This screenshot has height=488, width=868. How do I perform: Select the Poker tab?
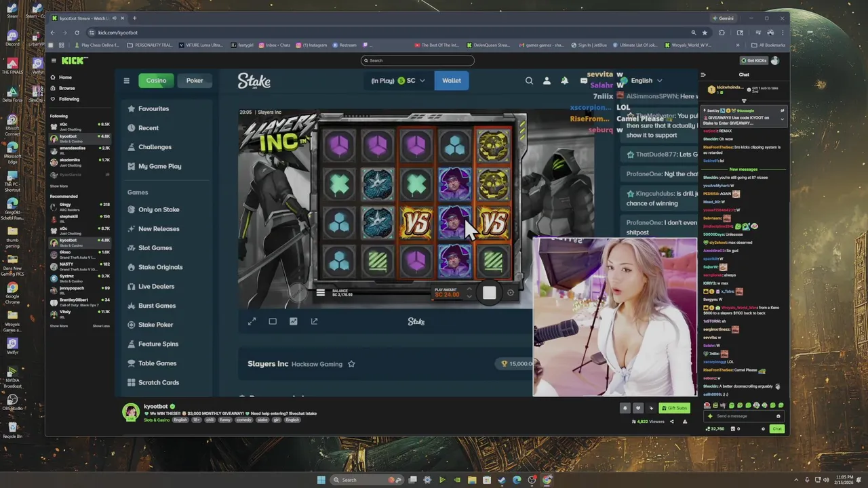[195, 81]
